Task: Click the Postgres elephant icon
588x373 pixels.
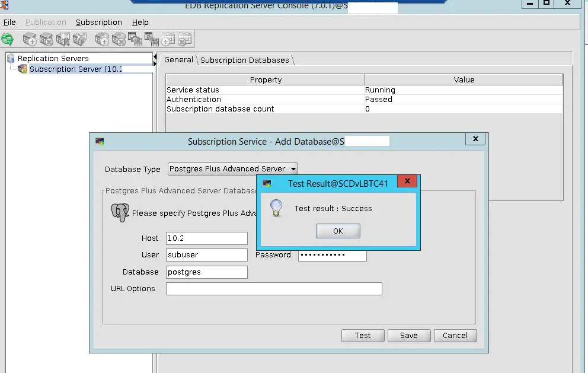Action: point(120,213)
